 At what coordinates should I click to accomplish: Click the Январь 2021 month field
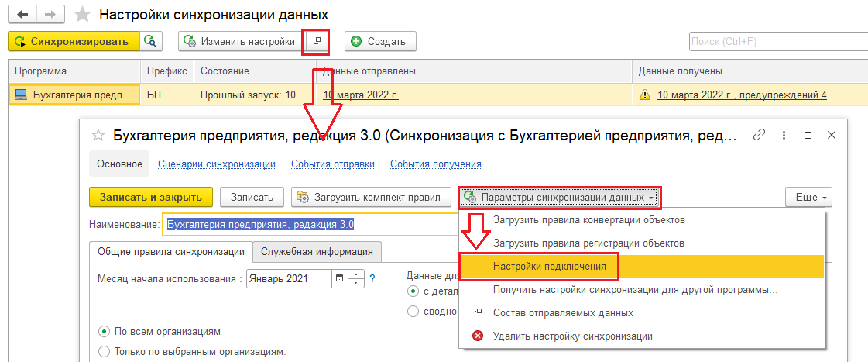[x=290, y=278]
